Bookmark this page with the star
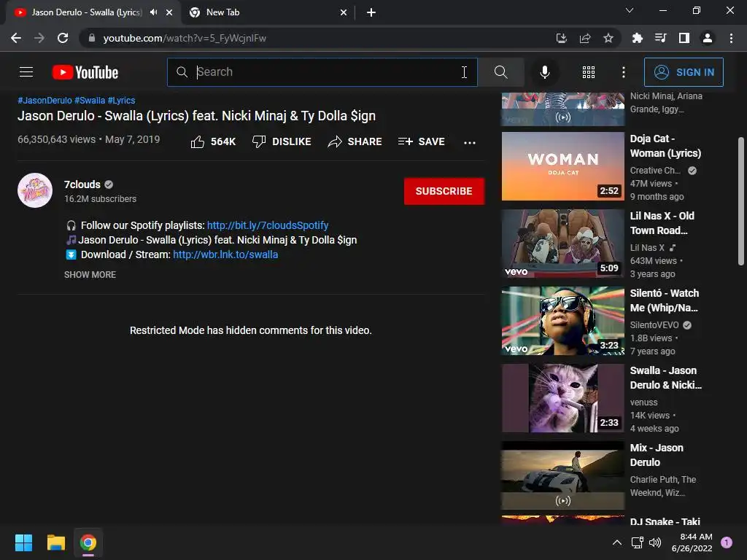The image size is (747, 560). pos(608,38)
